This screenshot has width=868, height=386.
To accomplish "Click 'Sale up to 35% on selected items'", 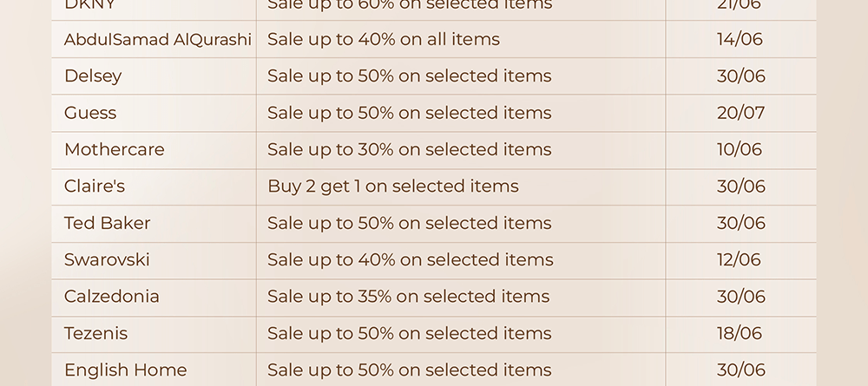I will 409,297.
